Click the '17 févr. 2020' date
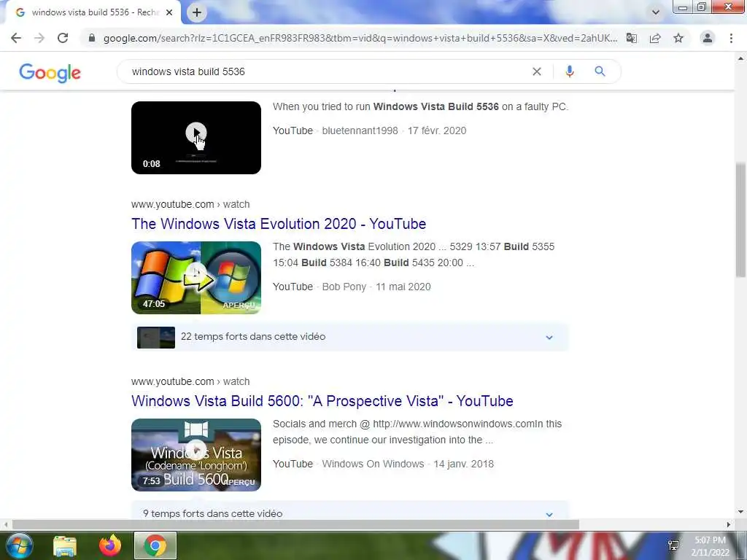 click(x=437, y=131)
